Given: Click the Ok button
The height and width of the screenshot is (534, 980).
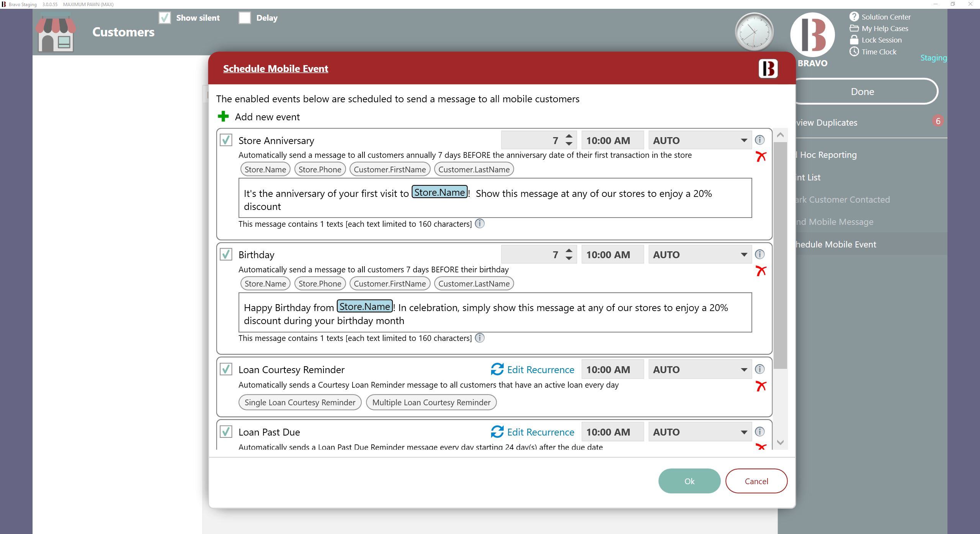Looking at the screenshot, I should (x=689, y=481).
